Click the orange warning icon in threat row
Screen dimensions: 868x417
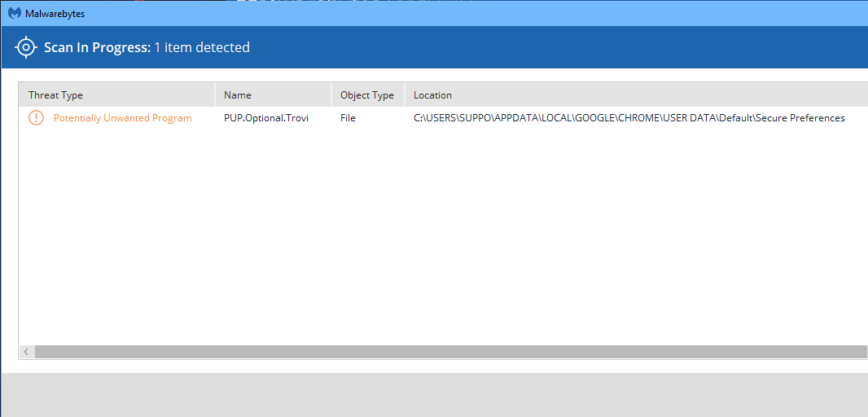[36, 118]
